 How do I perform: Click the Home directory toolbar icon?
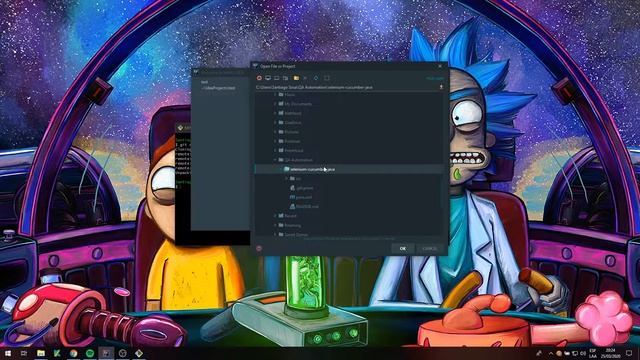pyautogui.click(x=259, y=78)
